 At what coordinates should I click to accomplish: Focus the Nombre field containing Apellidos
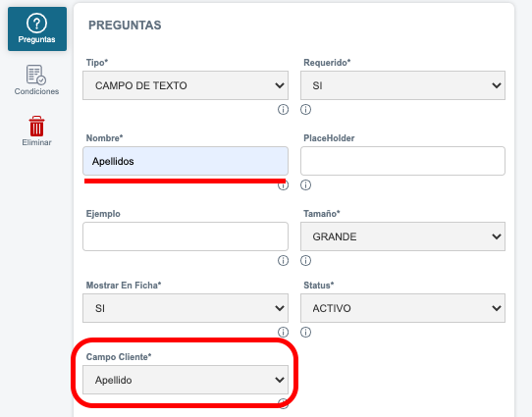coord(186,161)
